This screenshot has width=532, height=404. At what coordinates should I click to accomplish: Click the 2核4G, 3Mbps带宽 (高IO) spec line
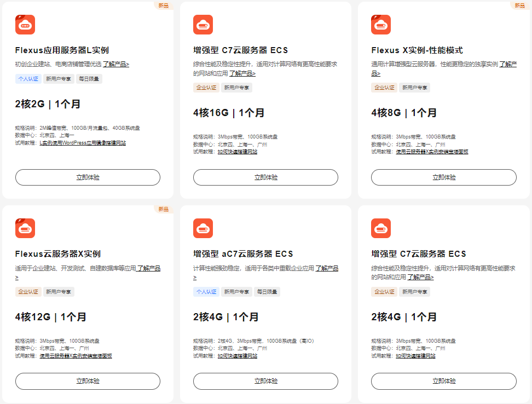(x=254, y=341)
